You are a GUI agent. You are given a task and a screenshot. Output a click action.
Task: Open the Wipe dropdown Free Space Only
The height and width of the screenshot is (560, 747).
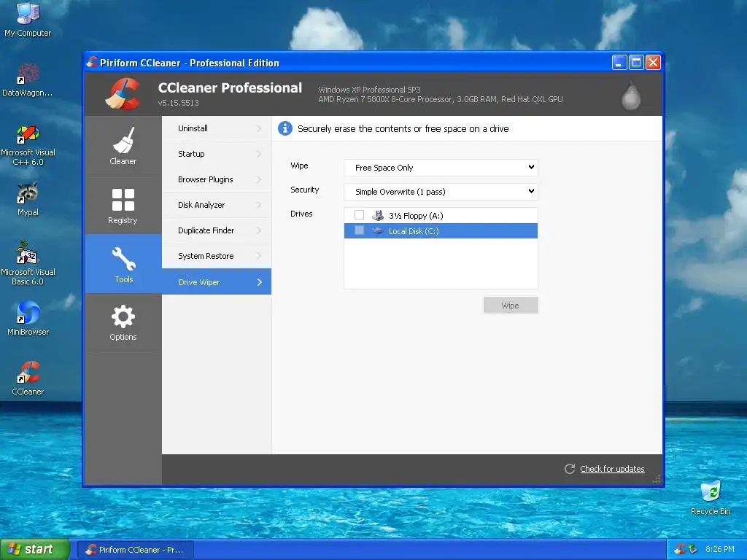[x=441, y=168]
